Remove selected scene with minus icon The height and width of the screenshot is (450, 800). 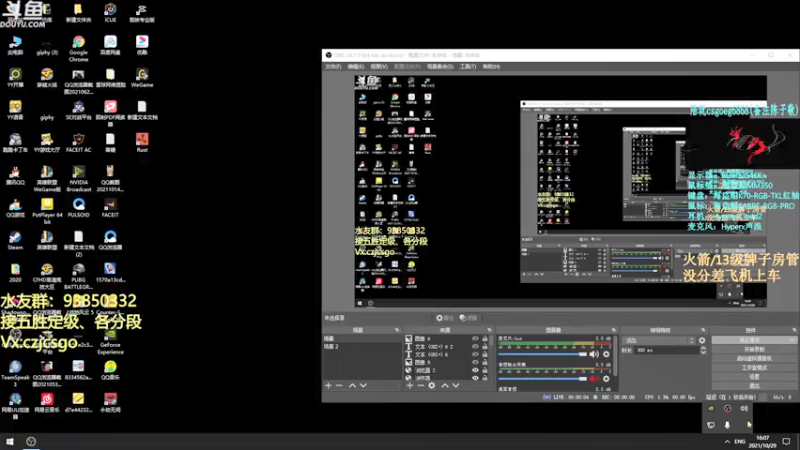coord(339,385)
